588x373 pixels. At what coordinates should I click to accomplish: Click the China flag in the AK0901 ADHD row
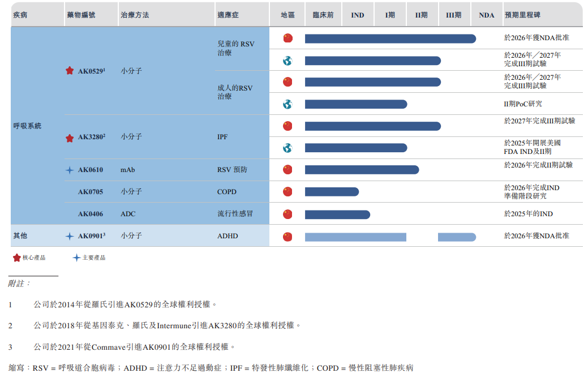click(x=287, y=237)
